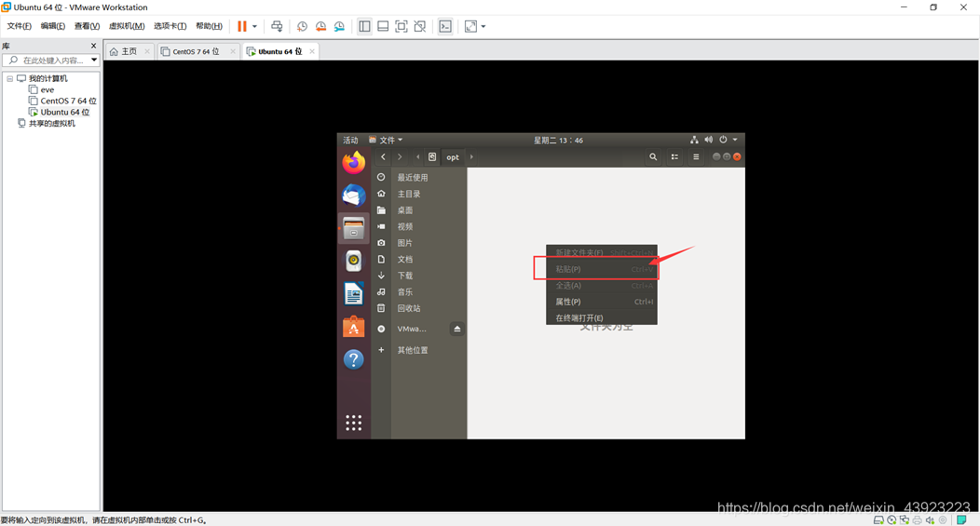Click the opt path button in Files
The height and width of the screenshot is (526, 980).
coord(453,156)
